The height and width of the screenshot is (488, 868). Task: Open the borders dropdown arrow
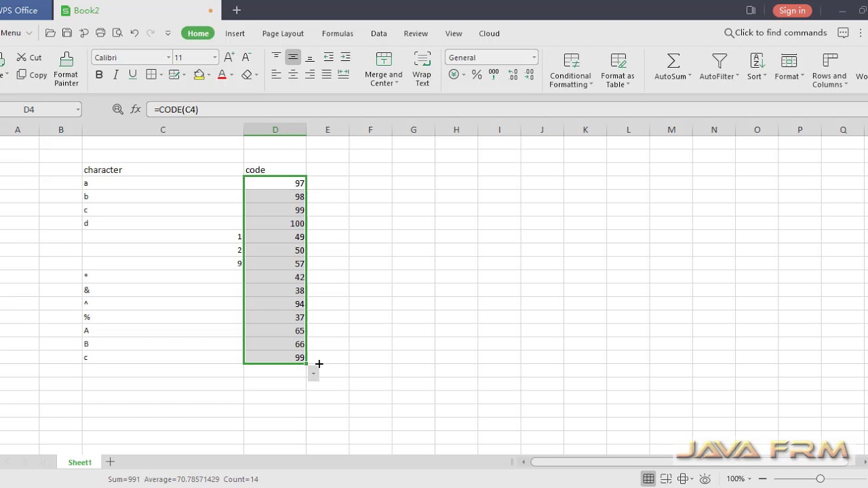[x=160, y=75]
